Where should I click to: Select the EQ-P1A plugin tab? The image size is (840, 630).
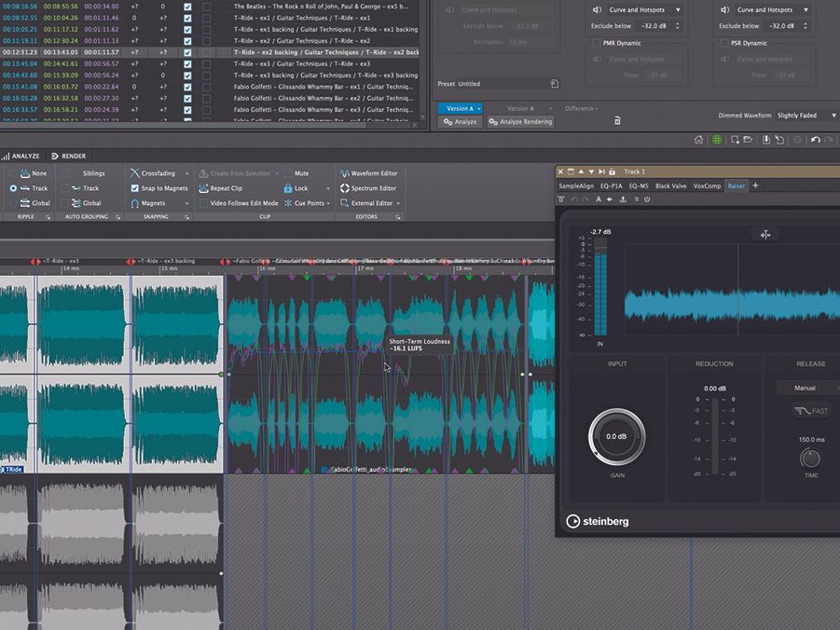[x=612, y=185]
